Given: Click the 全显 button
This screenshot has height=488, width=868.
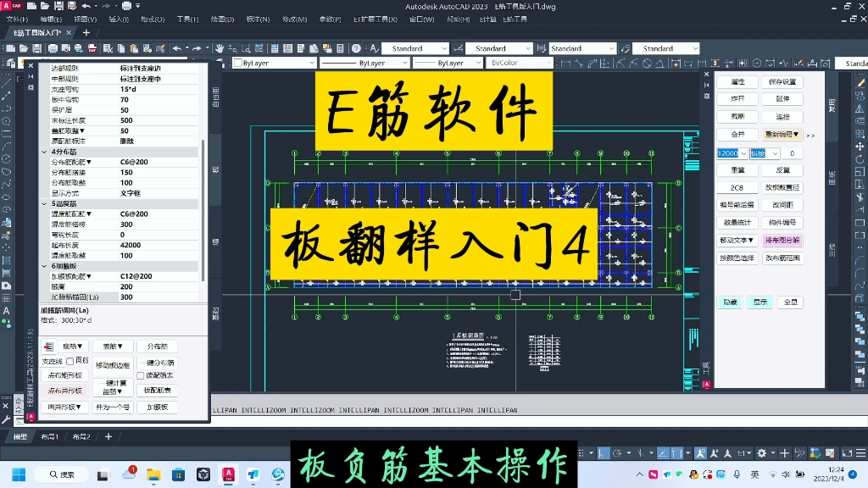Looking at the screenshot, I should click(x=791, y=302).
